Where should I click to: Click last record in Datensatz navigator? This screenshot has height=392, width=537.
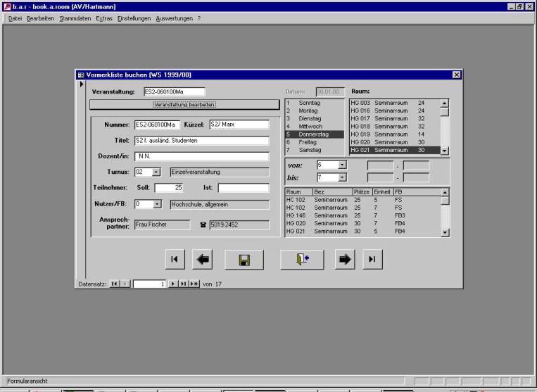[184, 284]
